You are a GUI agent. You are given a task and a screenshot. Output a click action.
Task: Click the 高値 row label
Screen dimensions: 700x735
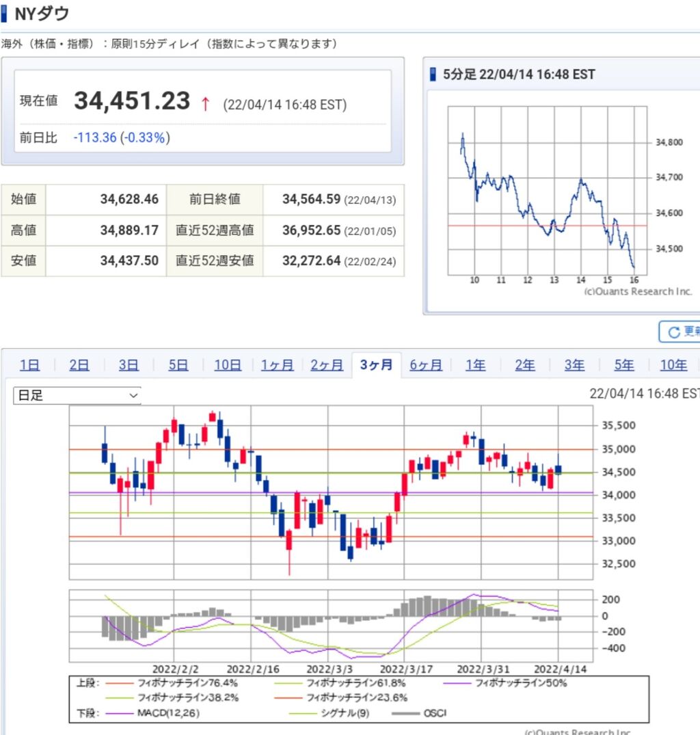tap(23, 230)
